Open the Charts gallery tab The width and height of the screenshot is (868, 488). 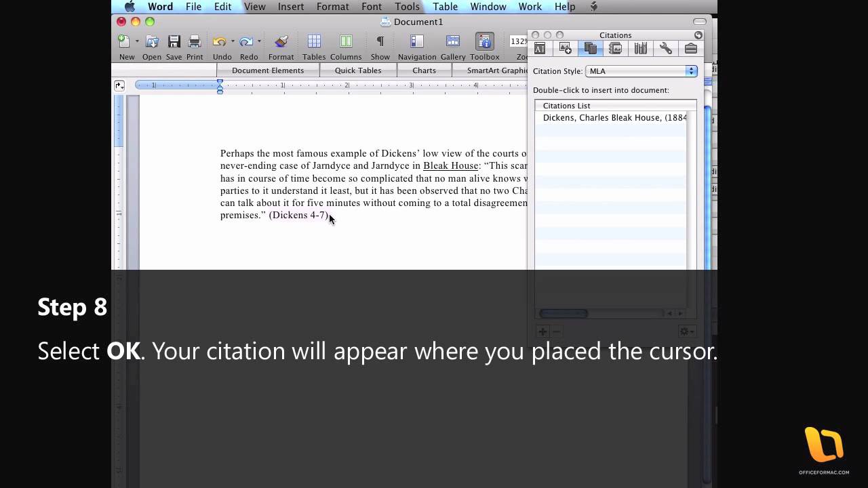pyautogui.click(x=425, y=70)
